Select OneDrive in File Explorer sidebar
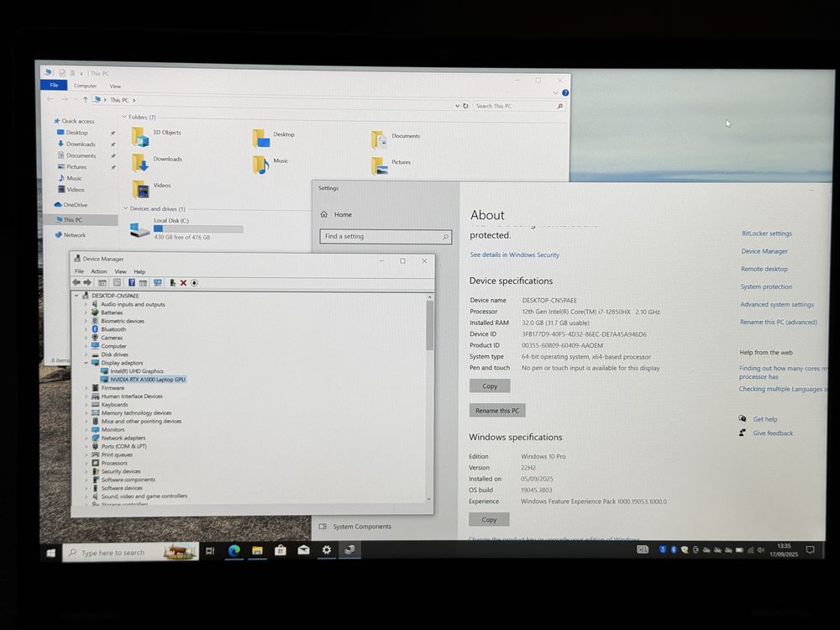Image resolution: width=840 pixels, height=630 pixels. coord(71,205)
